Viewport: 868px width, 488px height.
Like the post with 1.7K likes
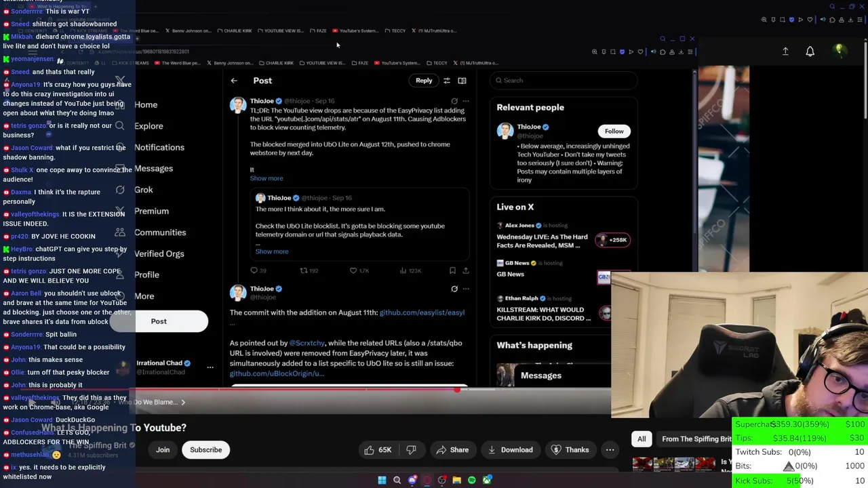coord(359,270)
